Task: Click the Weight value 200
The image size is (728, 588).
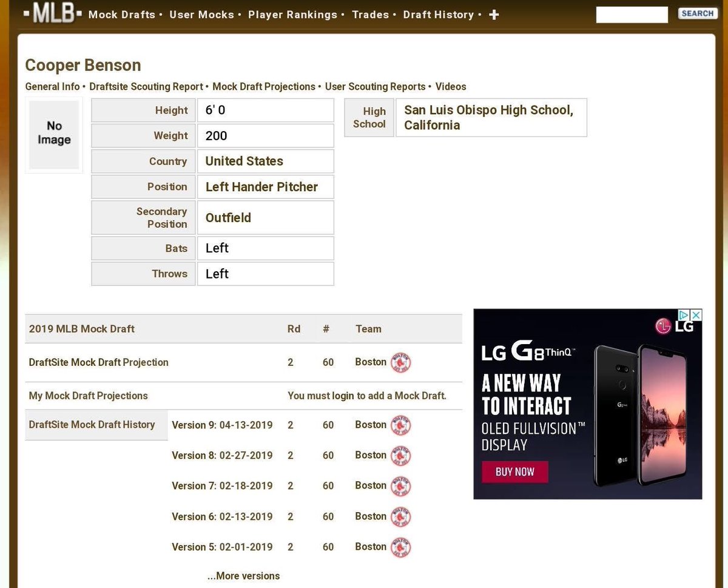Action: [x=217, y=136]
